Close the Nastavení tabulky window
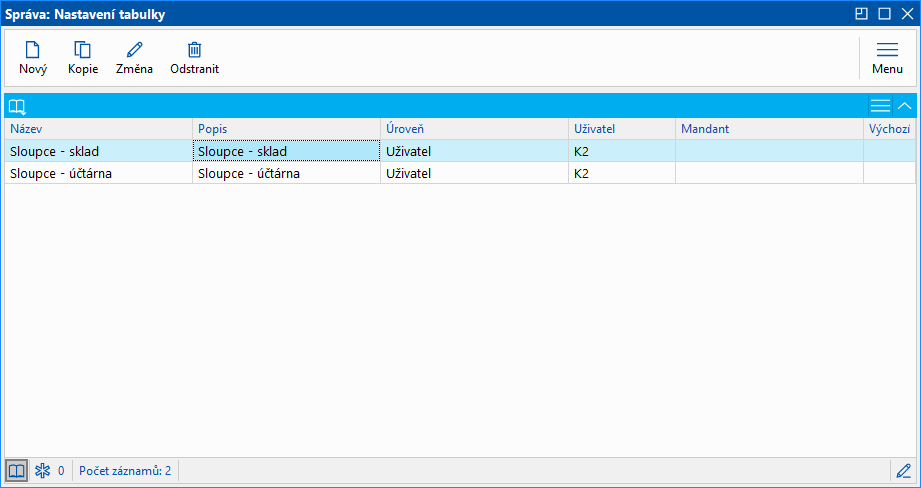The height and width of the screenshot is (488, 921). (x=907, y=14)
